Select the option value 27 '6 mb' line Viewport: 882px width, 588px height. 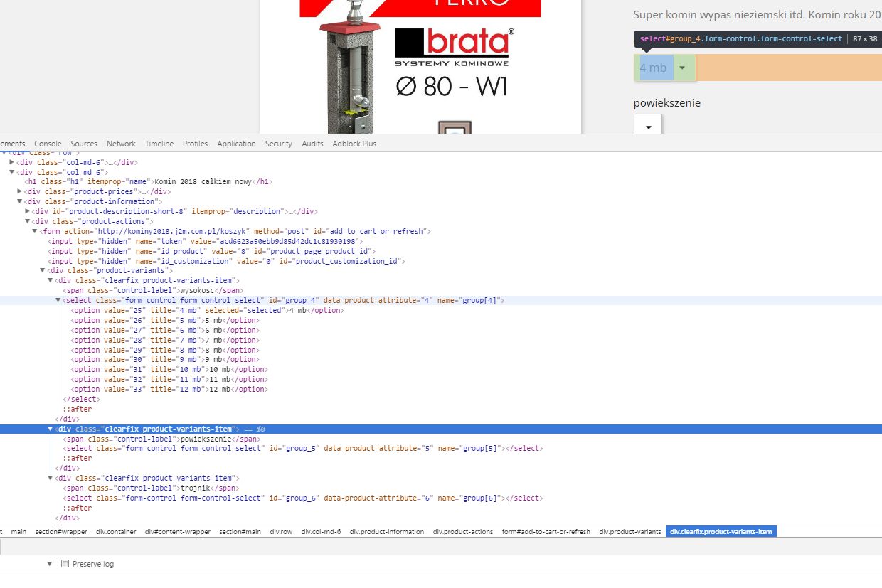(x=165, y=331)
